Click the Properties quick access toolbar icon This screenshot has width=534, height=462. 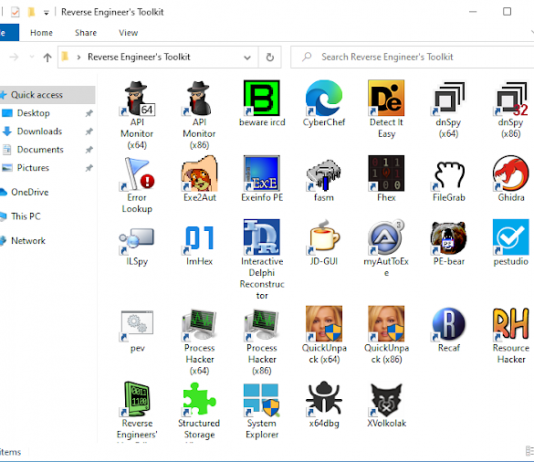pos(15,12)
